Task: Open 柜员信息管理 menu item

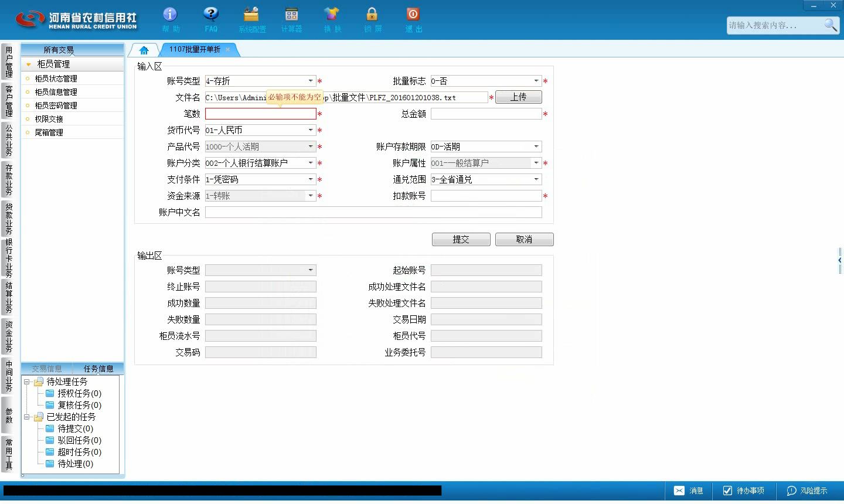Action: click(56, 92)
